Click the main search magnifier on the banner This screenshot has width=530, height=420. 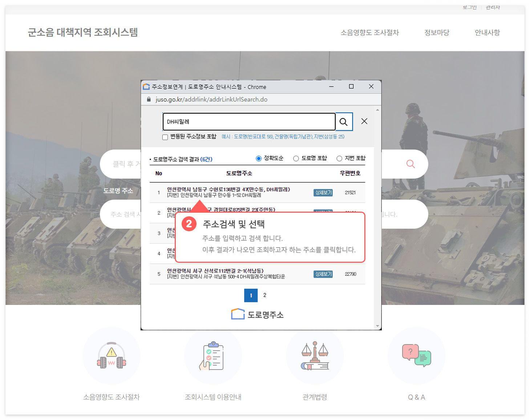(x=410, y=164)
